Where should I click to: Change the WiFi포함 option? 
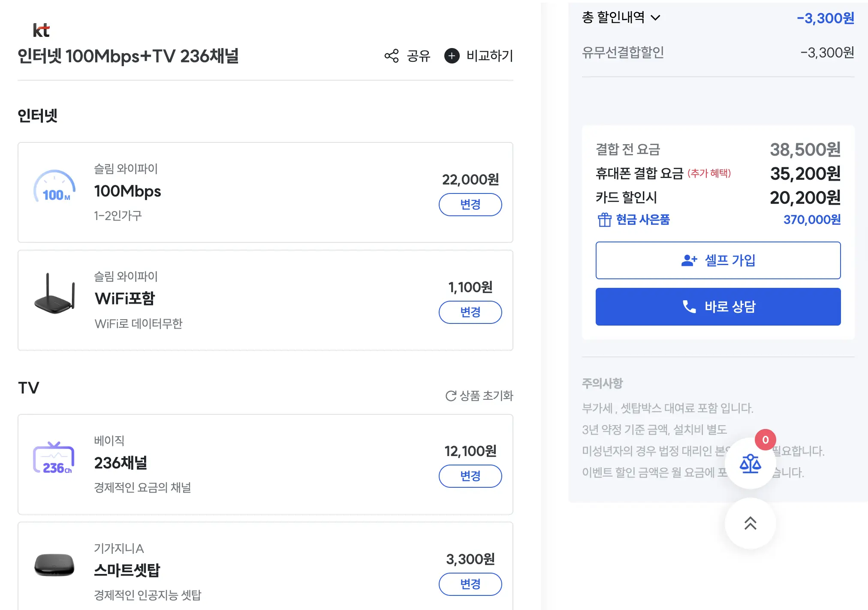coord(470,312)
